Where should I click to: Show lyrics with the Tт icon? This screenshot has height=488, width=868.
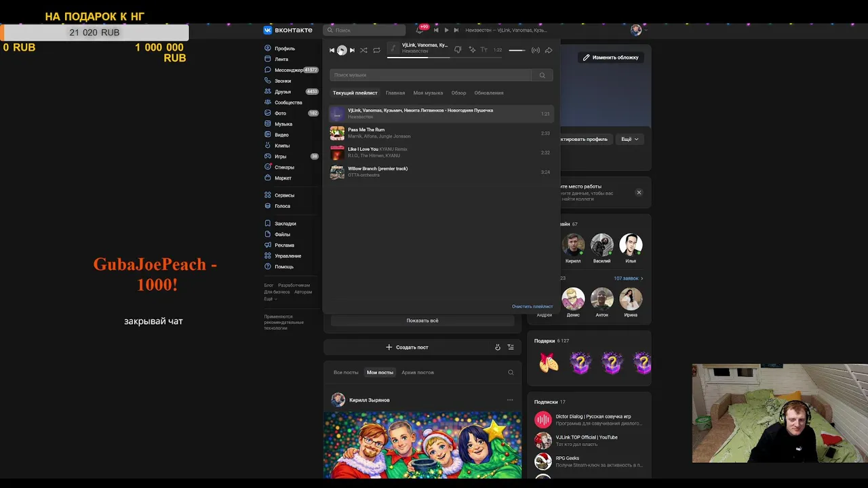click(484, 50)
